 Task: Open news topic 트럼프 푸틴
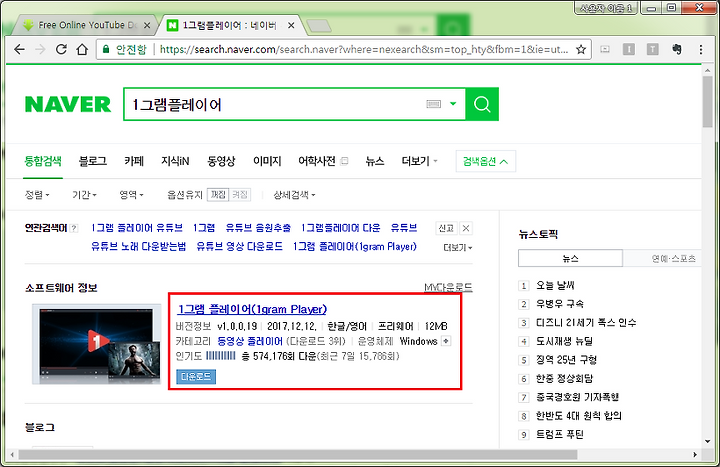click(x=560, y=434)
